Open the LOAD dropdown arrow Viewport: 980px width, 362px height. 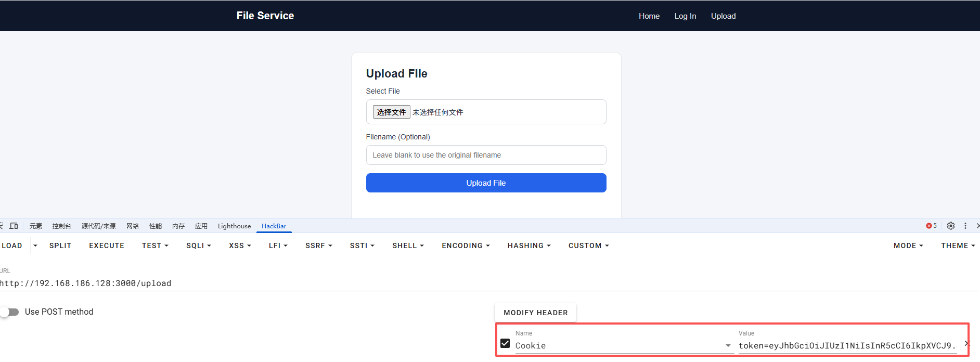(35, 245)
